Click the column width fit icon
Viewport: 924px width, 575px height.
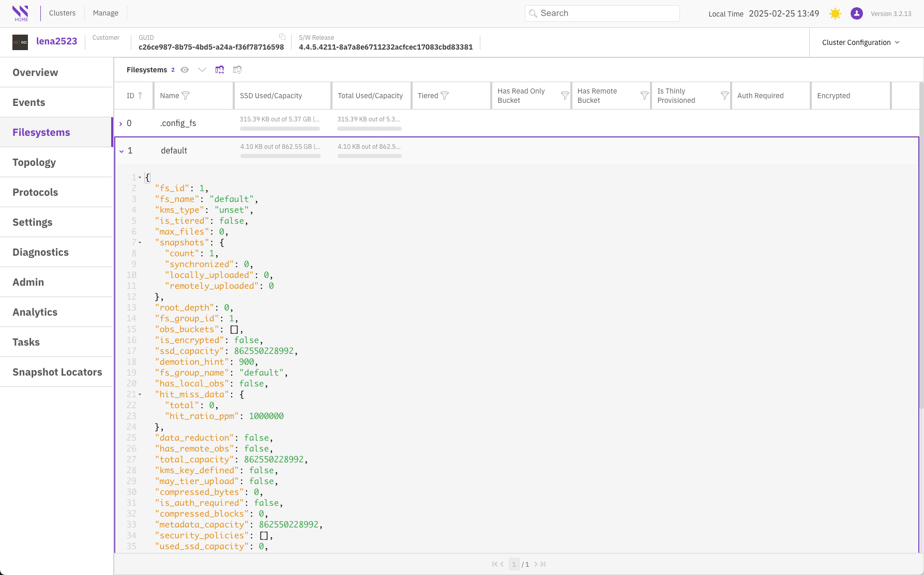[x=220, y=70]
